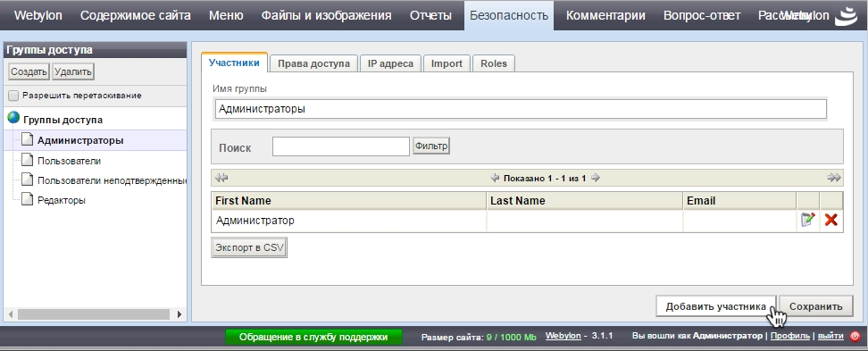Enable the Разрешить перетаскивание checkbox

pyautogui.click(x=13, y=96)
